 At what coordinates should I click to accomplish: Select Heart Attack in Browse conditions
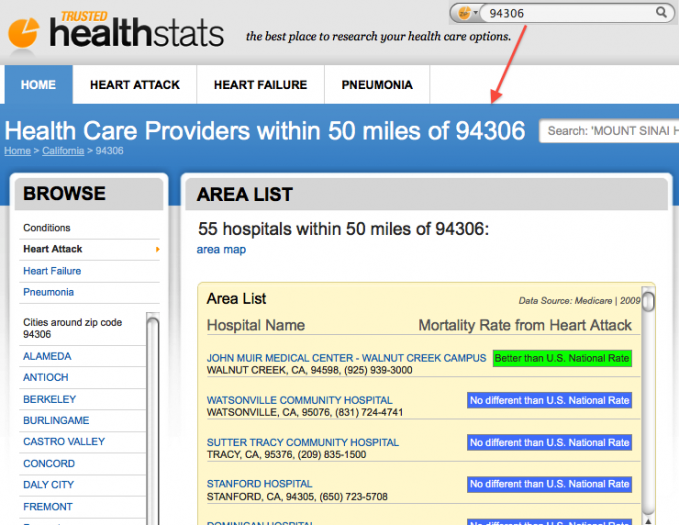pos(52,249)
